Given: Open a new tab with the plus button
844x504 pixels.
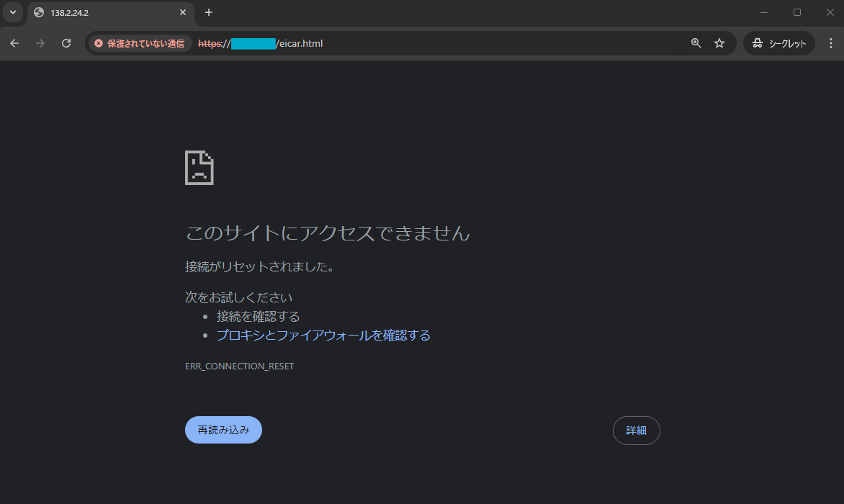Looking at the screenshot, I should (x=208, y=12).
